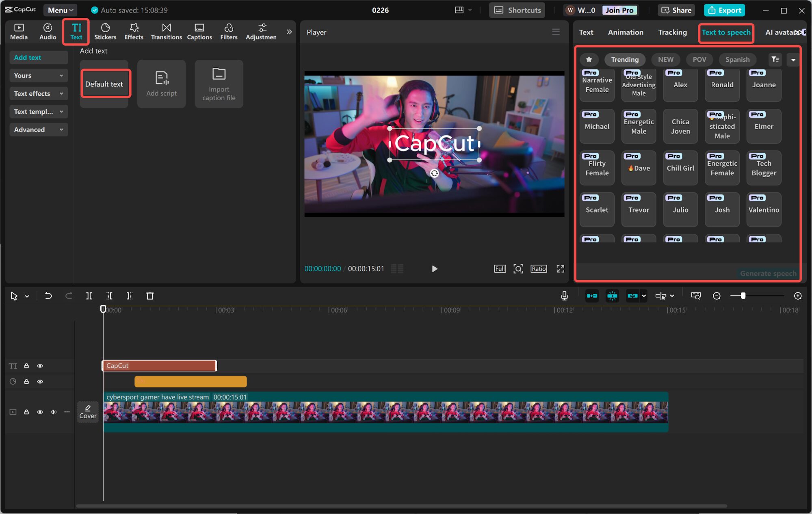812x514 pixels.
Task: Open the Media panel
Action: pyautogui.click(x=19, y=32)
